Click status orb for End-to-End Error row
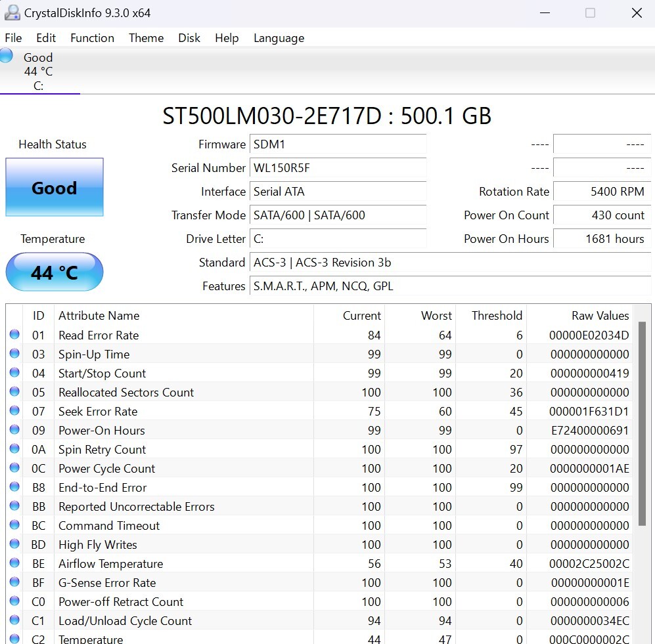 (14, 486)
